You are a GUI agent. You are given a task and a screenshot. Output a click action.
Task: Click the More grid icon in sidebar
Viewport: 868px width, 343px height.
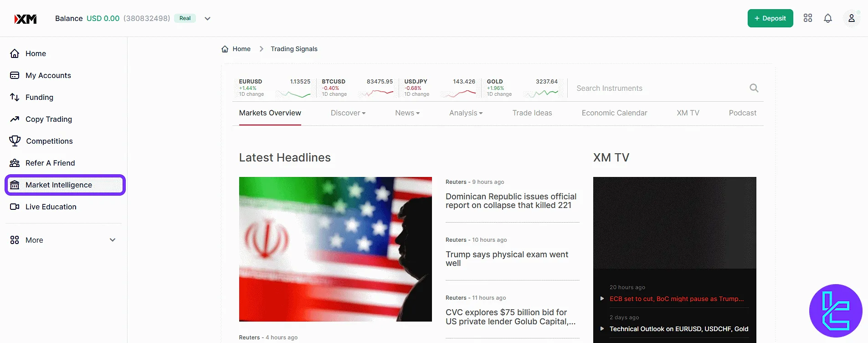pos(15,240)
